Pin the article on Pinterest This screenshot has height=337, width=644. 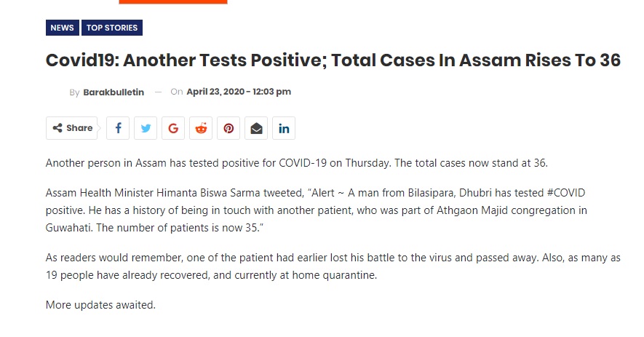(x=228, y=128)
